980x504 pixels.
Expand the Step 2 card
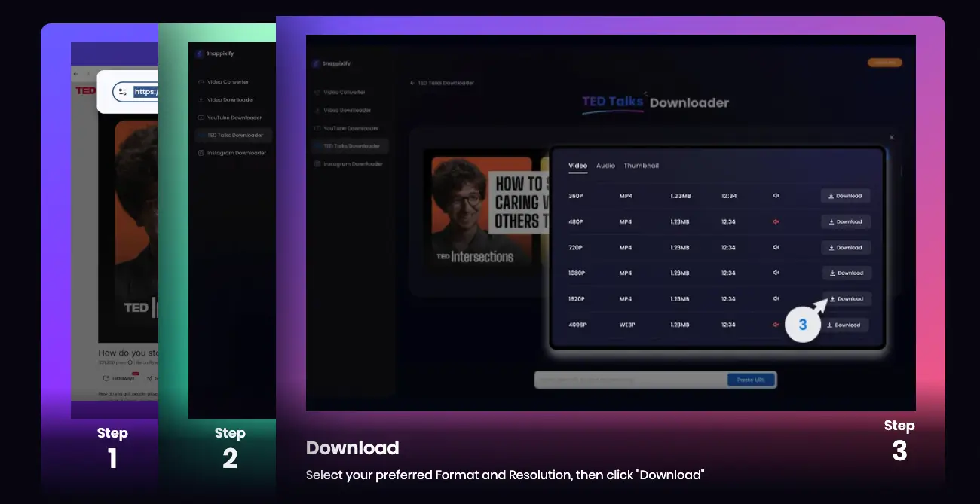pos(229,446)
